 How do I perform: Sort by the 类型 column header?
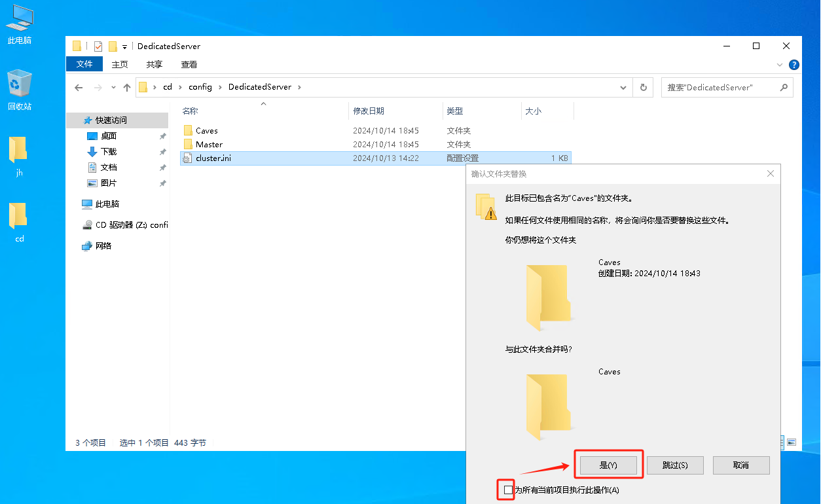455,111
